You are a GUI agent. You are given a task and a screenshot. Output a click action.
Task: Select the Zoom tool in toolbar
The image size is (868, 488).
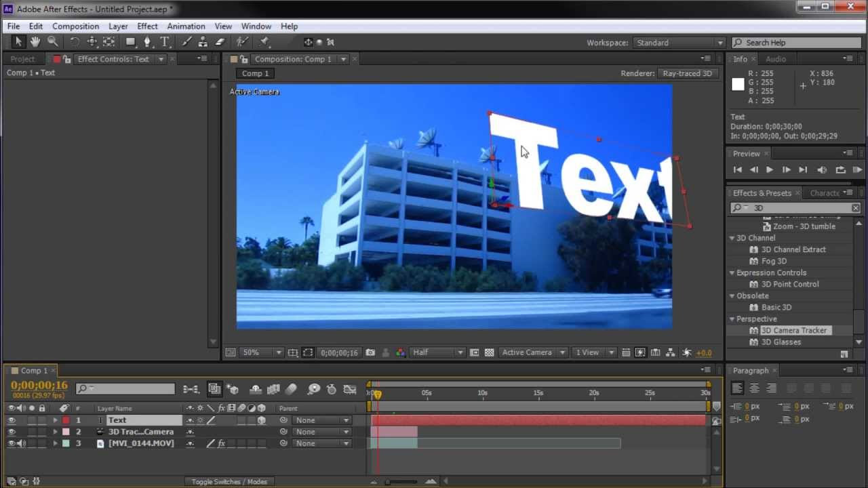(52, 42)
